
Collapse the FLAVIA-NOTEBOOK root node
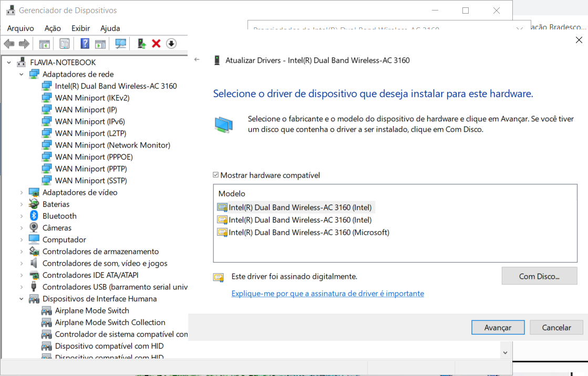[x=9, y=62]
